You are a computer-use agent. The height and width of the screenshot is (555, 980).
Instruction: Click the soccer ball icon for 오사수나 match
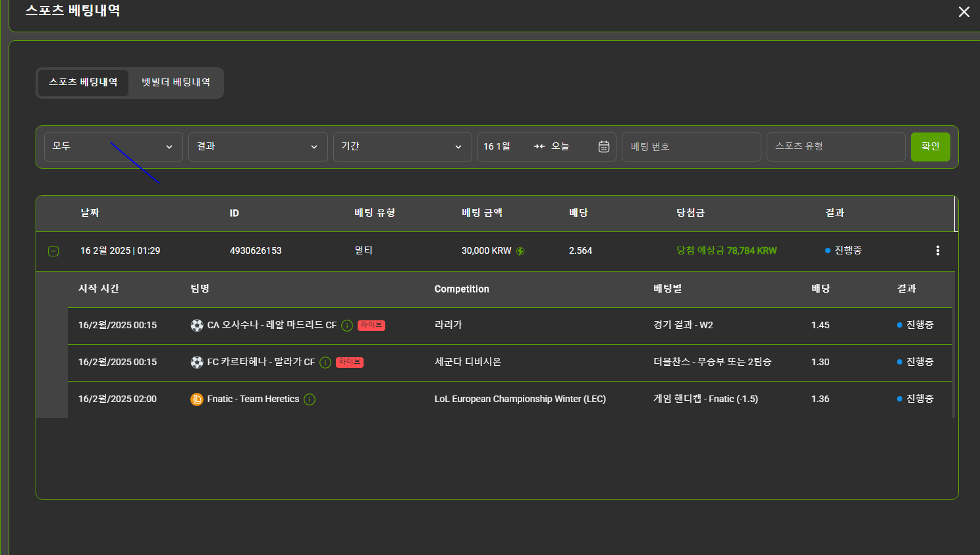(x=197, y=326)
